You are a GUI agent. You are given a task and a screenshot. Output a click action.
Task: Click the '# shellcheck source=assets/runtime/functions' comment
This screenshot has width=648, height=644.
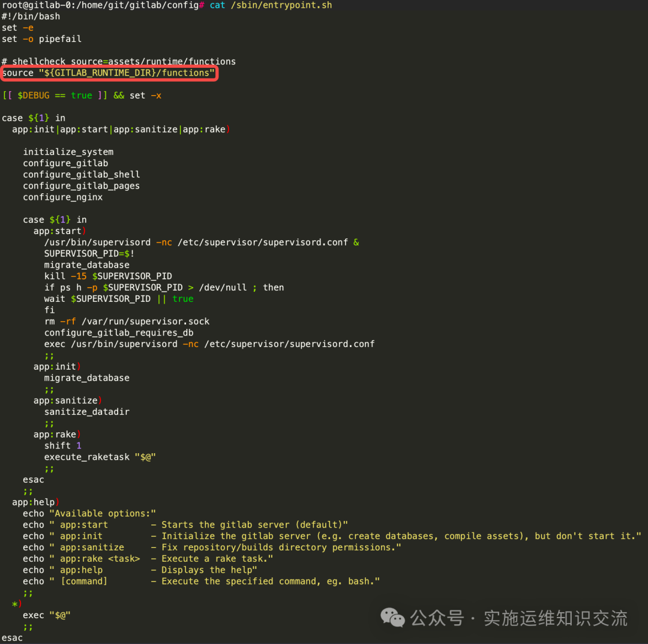point(119,61)
